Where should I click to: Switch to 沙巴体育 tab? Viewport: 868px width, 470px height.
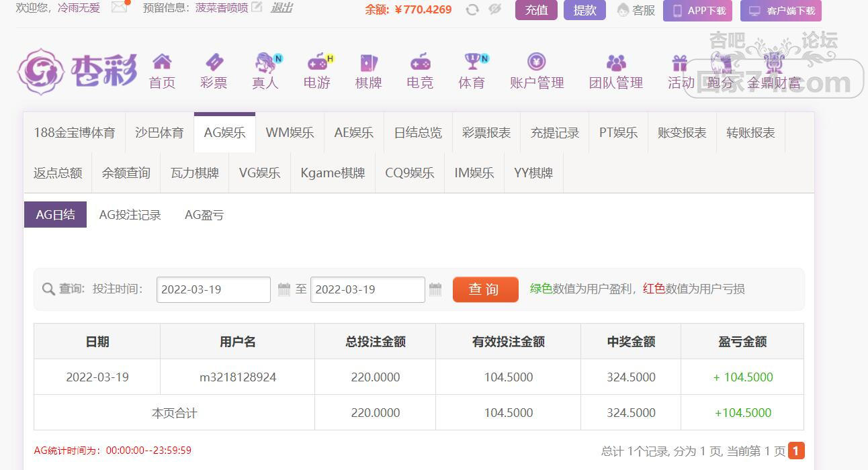coord(159,133)
